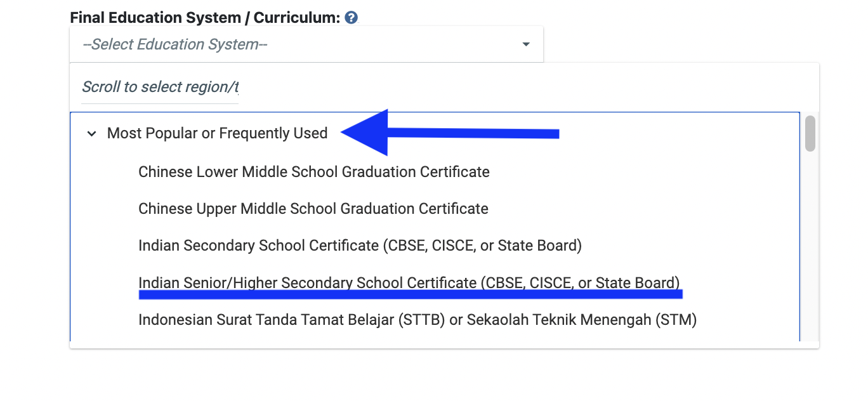
Task: Select Indian Senior/Higher Secondary School Certificate
Action: [x=409, y=282]
